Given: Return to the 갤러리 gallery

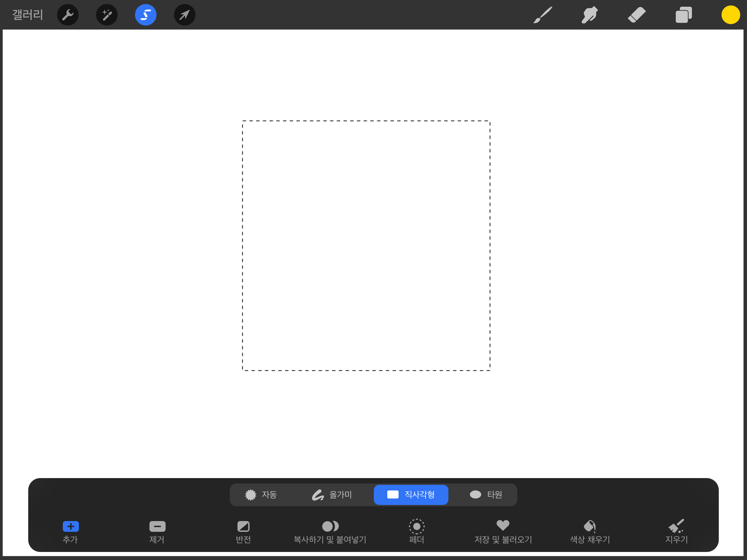Looking at the screenshot, I should (x=28, y=15).
